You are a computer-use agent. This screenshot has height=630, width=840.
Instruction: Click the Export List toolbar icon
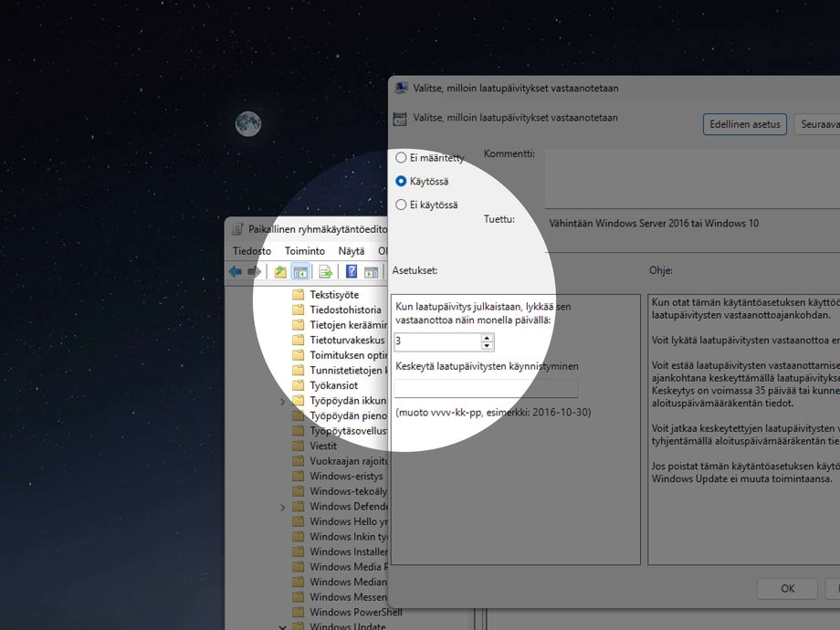tap(325, 272)
